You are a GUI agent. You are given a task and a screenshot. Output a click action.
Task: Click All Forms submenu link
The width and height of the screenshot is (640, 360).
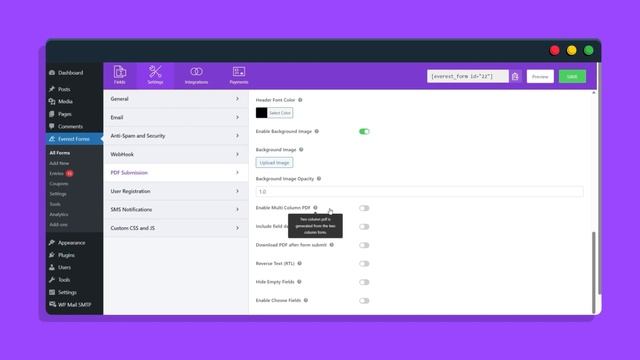(60, 153)
